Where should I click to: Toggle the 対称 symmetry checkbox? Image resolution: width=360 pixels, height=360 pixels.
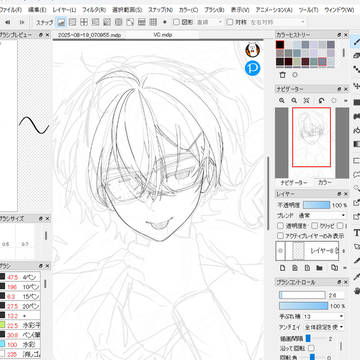(230, 22)
